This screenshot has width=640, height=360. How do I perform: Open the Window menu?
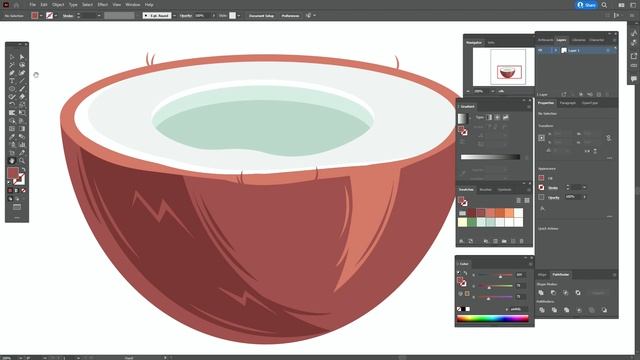[133, 4]
